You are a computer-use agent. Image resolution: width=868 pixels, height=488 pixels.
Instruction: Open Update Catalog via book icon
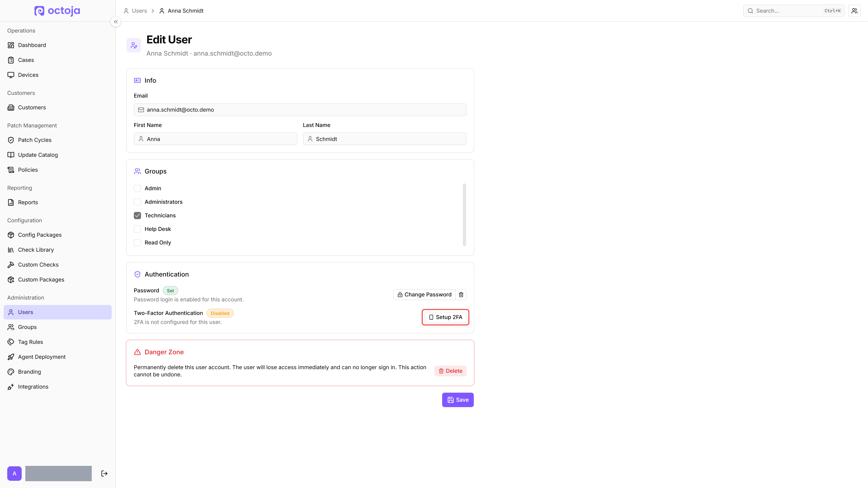(x=11, y=155)
